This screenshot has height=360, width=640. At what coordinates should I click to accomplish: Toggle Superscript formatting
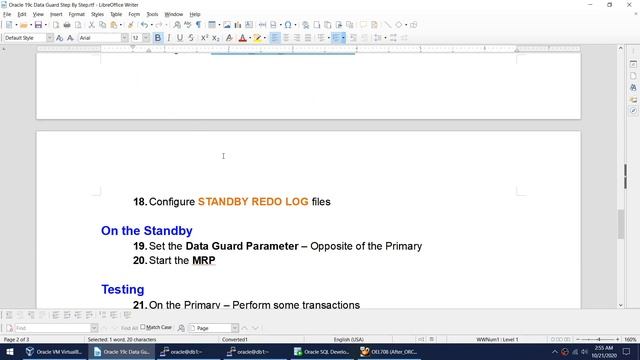click(204, 38)
